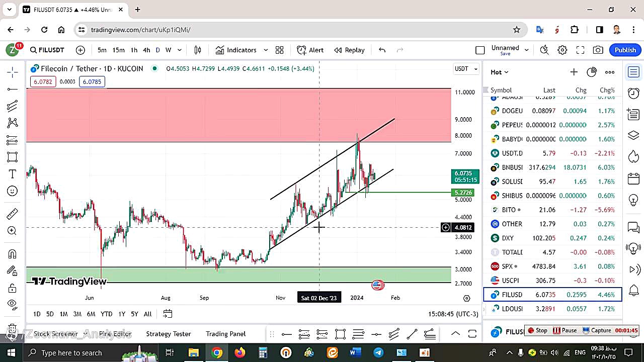The image size is (644, 362).
Task: Pause the screen recording
Action: 565,330
